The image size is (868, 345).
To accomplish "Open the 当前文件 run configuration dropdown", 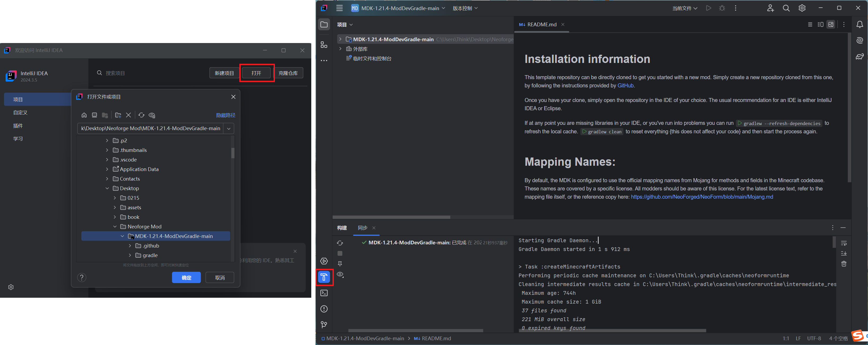I will pos(685,8).
